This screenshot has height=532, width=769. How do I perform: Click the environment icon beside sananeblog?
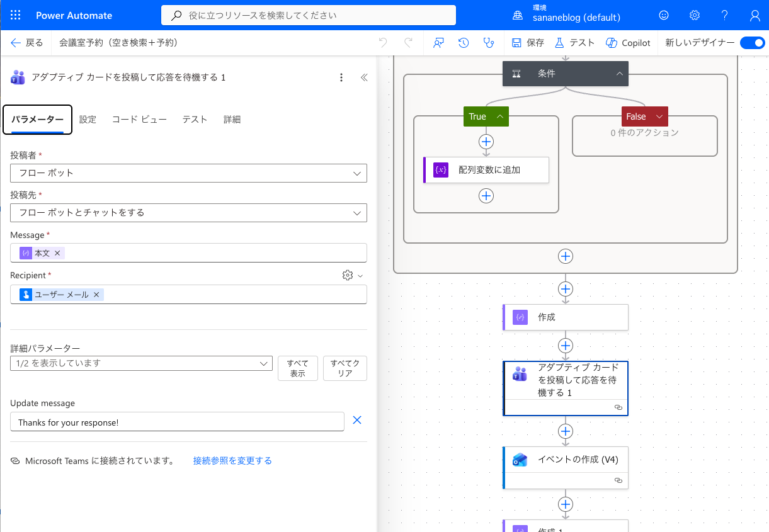coord(518,15)
